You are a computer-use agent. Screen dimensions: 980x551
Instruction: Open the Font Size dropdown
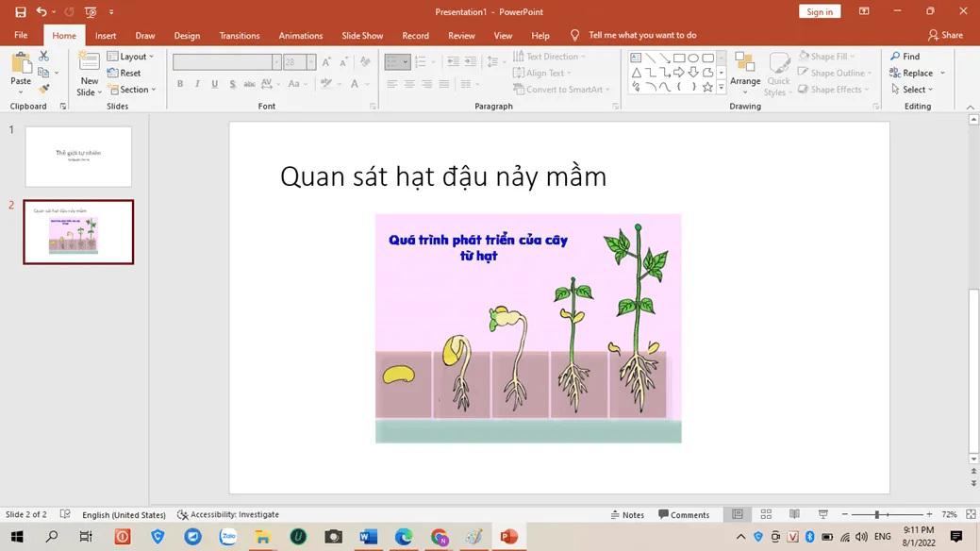click(311, 60)
